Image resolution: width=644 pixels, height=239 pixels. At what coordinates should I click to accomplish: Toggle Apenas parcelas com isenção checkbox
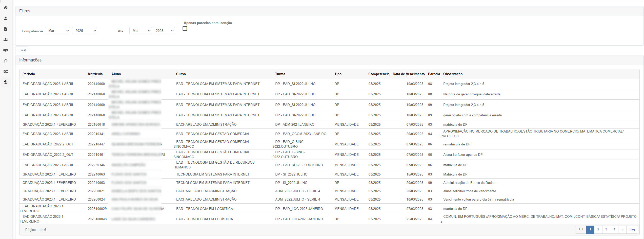pos(185,29)
